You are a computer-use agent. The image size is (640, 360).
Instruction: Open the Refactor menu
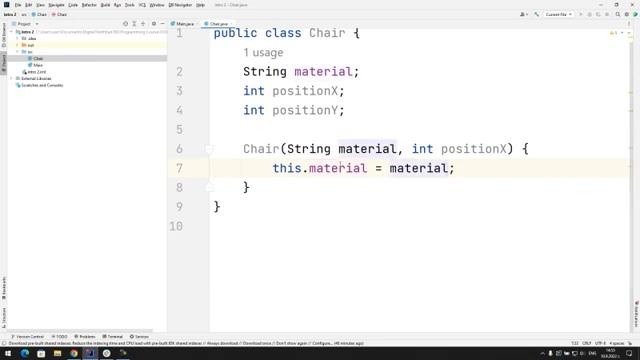[89, 5]
